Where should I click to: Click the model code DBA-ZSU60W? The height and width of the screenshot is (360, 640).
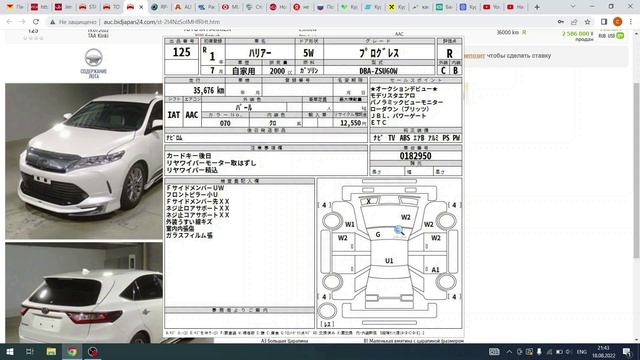pos(378,71)
